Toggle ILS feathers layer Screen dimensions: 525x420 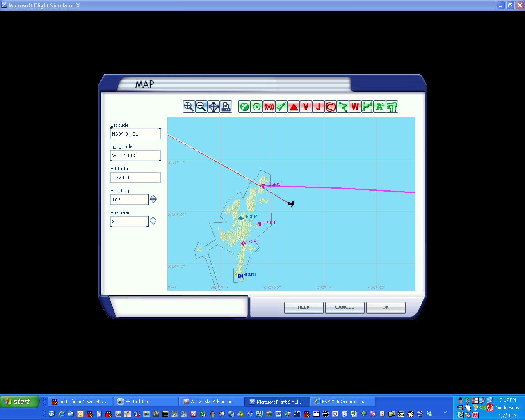281,107
